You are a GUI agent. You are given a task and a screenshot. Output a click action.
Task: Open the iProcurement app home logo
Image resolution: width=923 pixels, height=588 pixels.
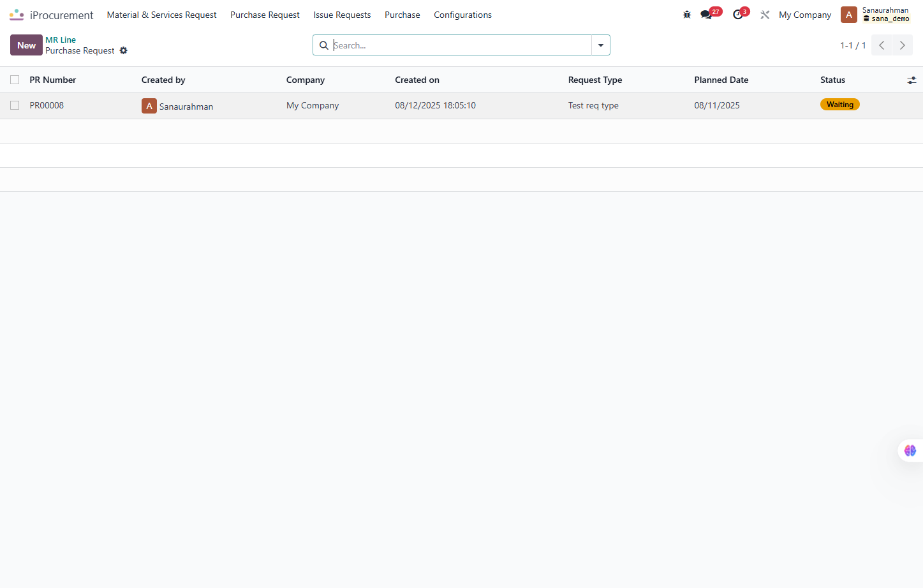pos(17,15)
